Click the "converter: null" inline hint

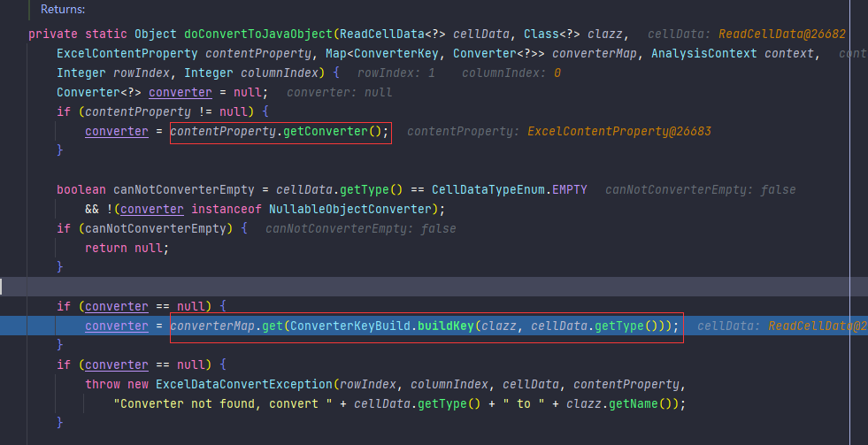339,92
